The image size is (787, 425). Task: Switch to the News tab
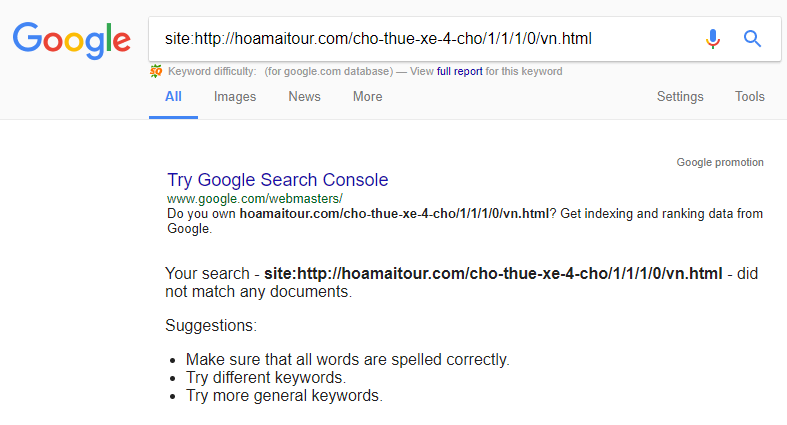[x=304, y=96]
